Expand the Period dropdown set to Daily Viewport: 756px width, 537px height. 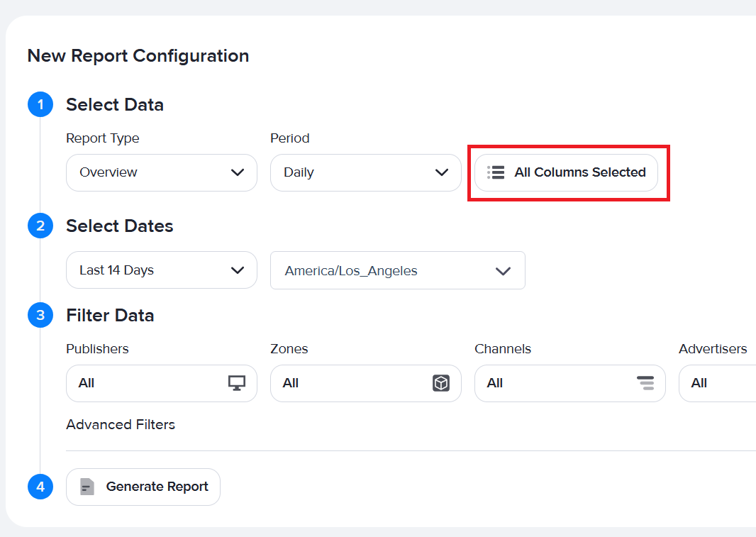(366, 172)
